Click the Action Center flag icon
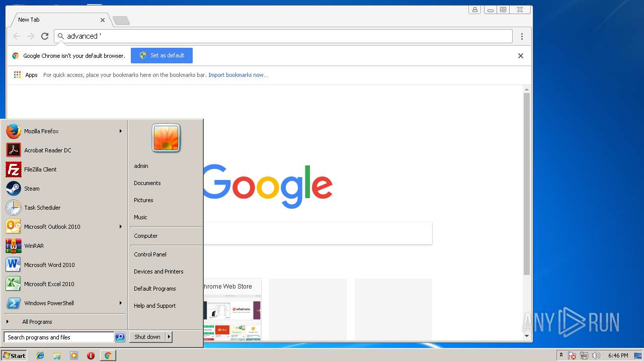This screenshot has height=362, width=644. [x=572, y=355]
